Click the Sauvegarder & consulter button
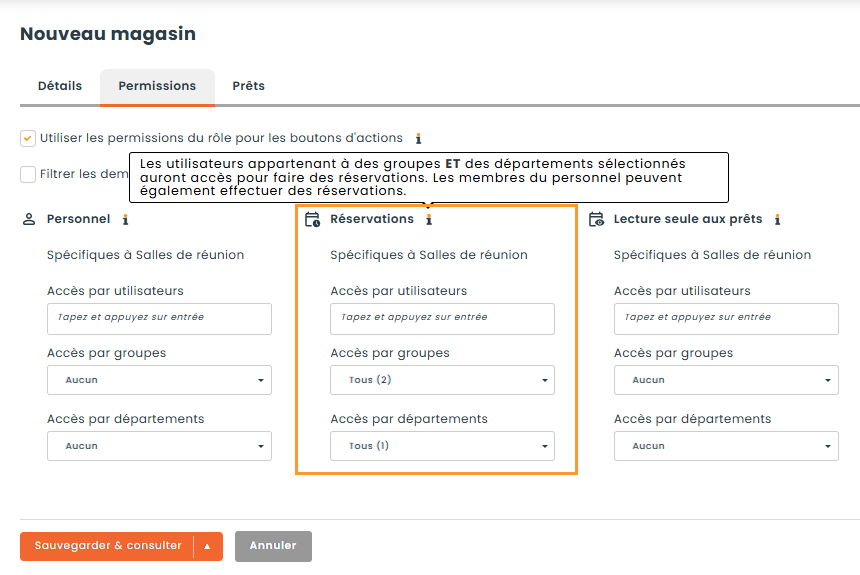 coord(108,546)
